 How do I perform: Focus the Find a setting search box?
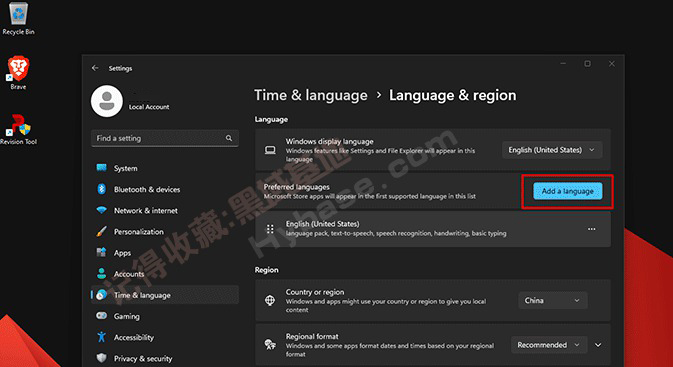[x=165, y=138]
